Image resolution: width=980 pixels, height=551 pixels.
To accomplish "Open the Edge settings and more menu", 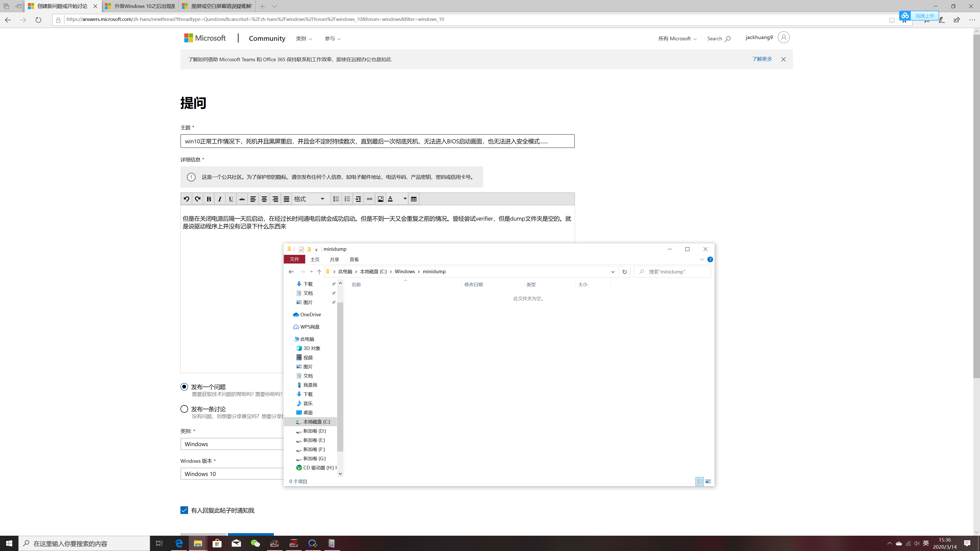I will coord(972,20).
